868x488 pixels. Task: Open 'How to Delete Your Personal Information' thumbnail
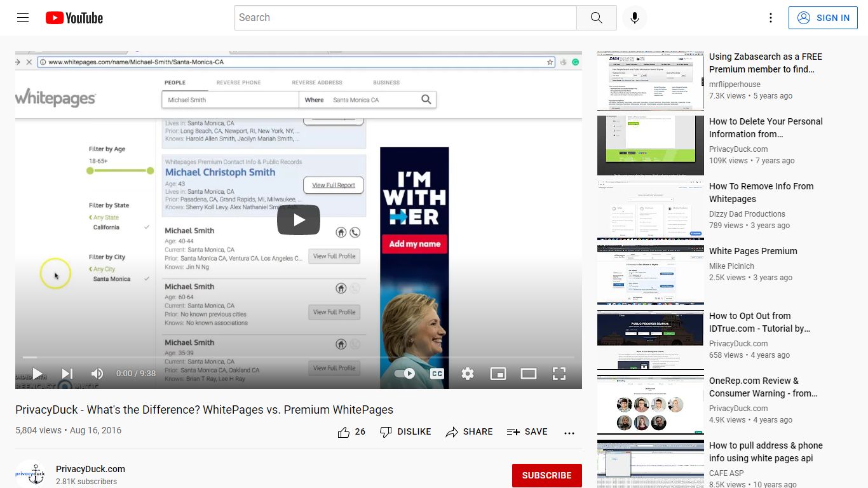[651, 146]
